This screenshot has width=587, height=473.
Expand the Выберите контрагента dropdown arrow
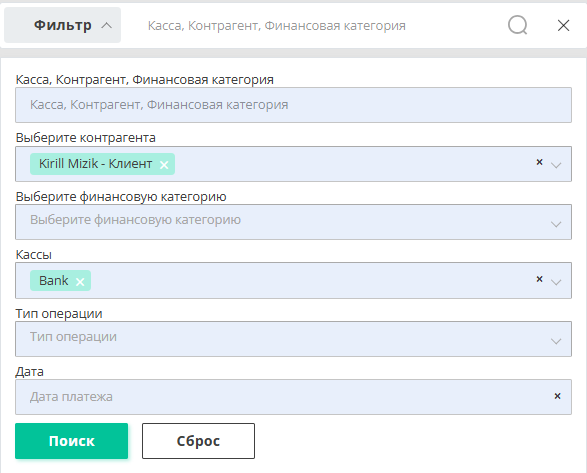tap(556, 165)
